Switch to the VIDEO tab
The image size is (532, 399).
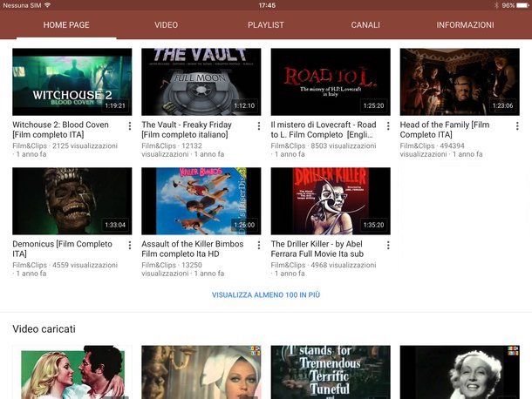[x=166, y=24]
